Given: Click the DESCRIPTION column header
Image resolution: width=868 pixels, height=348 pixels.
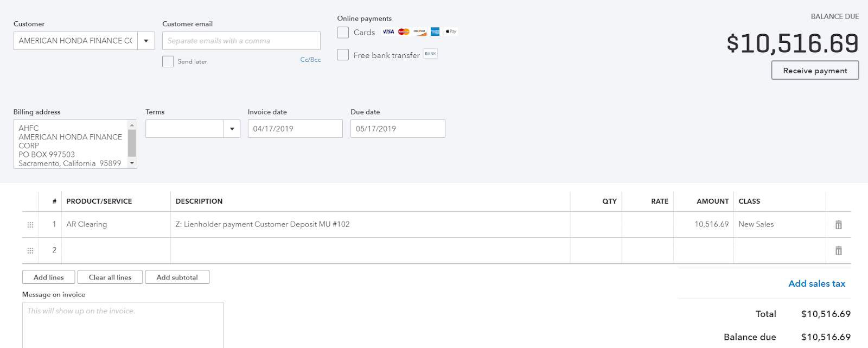Looking at the screenshot, I should point(199,201).
